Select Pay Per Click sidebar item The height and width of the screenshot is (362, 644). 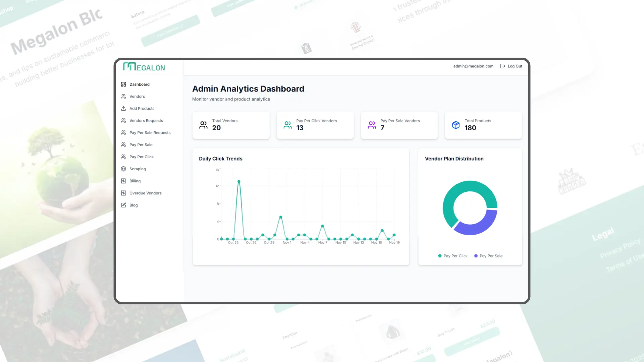[141, 157]
